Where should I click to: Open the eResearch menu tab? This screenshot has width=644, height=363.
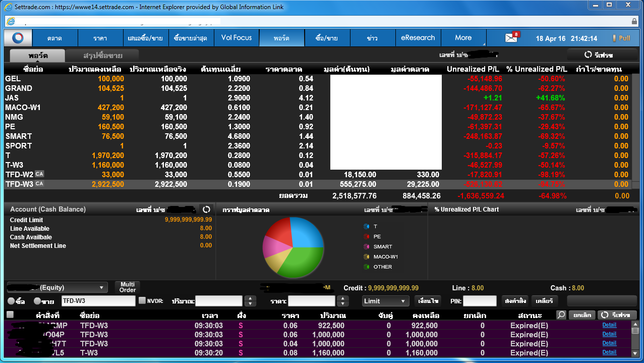[x=418, y=38]
